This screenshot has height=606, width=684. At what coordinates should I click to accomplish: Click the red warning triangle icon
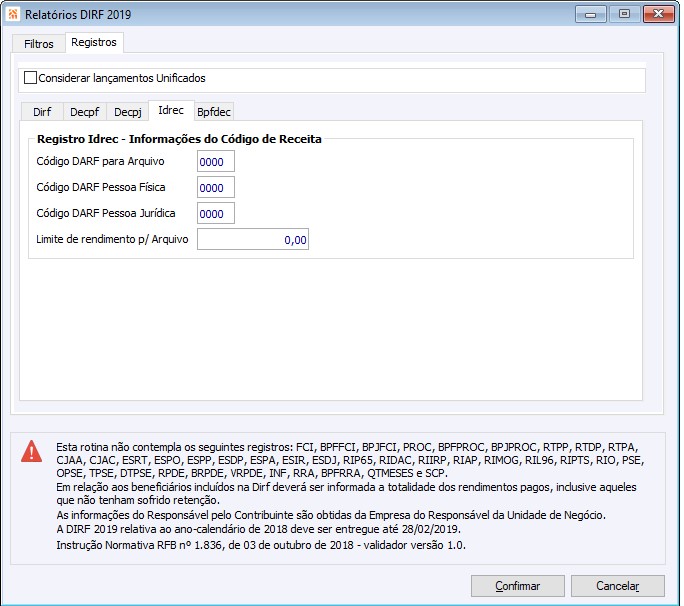[x=31, y=452]
